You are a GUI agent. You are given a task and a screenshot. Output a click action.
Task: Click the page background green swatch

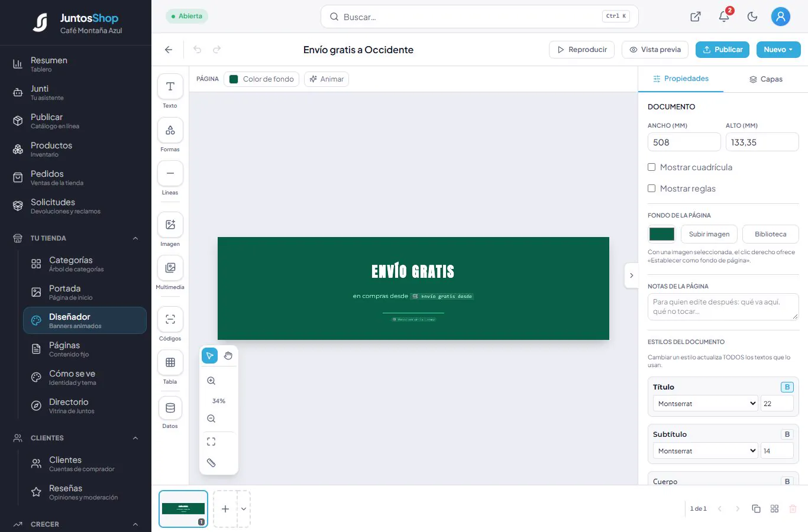(x=662, y=234)
